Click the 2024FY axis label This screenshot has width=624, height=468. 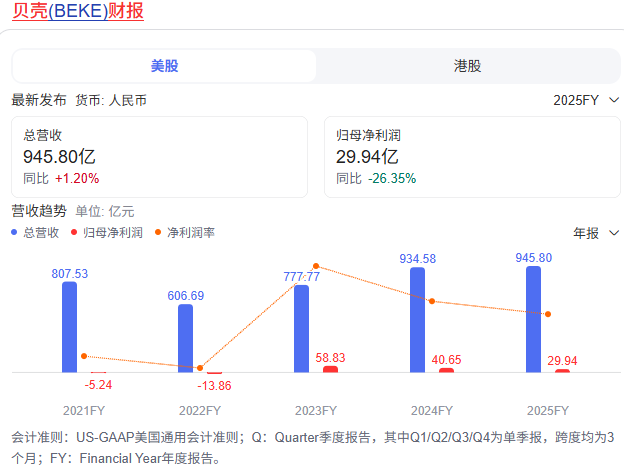click(432, 411)
